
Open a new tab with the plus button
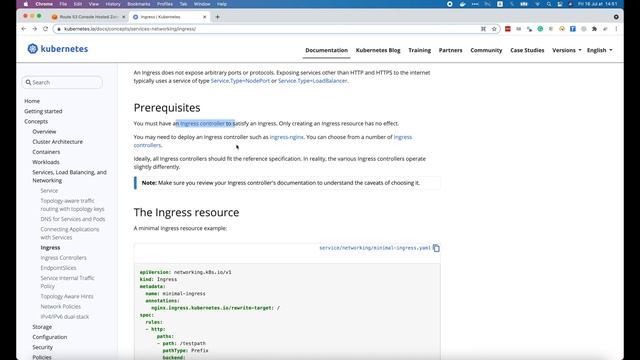(x=218, y=17)
